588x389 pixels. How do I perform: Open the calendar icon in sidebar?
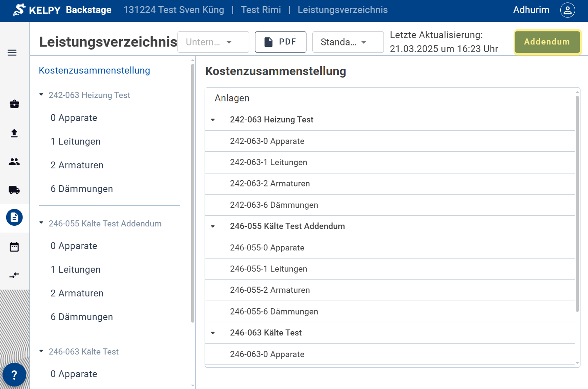(14, 247)
